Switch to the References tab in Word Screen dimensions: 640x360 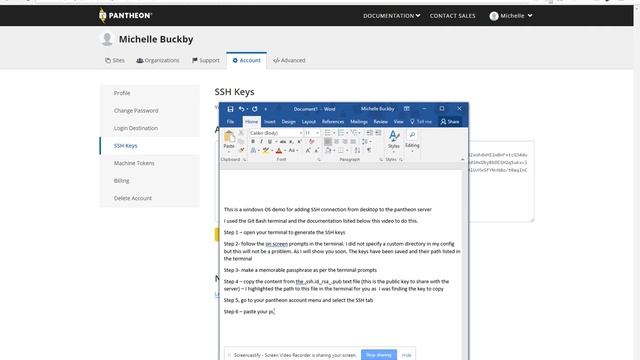[x=333, y=122]
